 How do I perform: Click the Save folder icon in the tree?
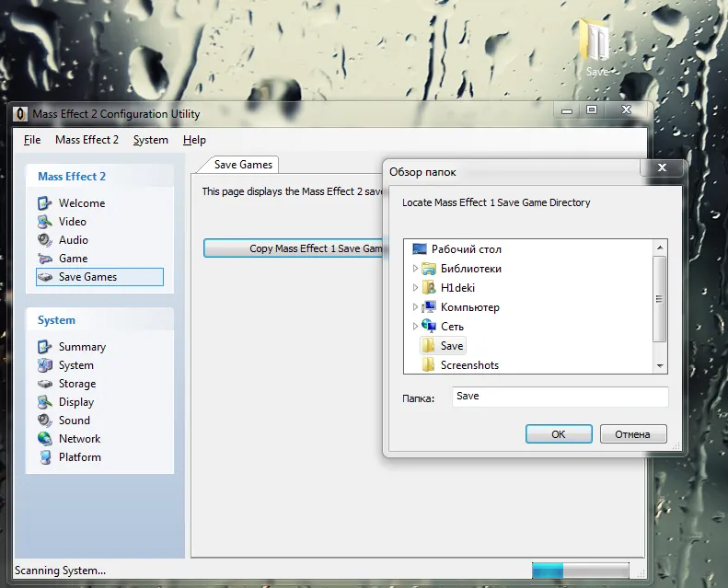428,345
